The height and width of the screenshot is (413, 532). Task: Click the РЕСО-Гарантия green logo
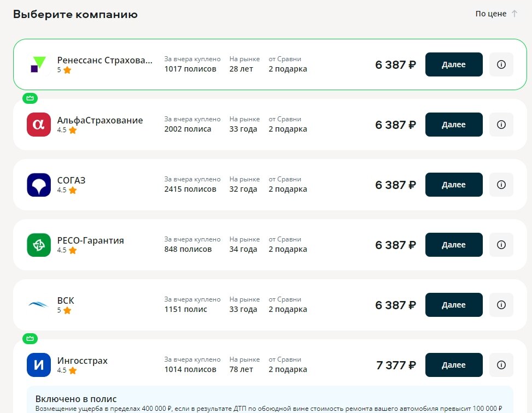tap(38, 245)
